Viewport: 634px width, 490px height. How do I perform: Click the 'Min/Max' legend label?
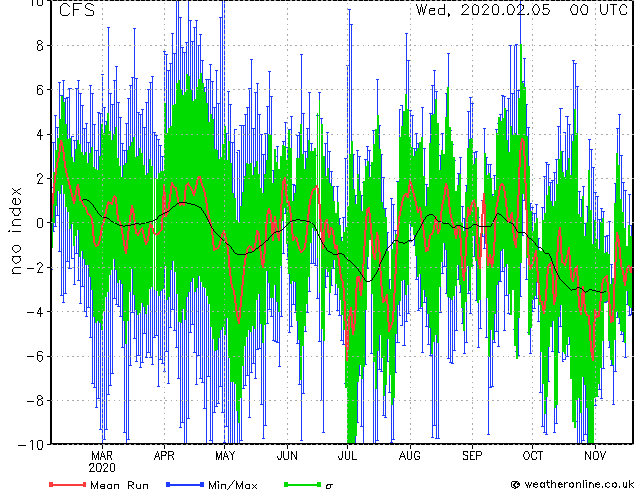[232, 485]
